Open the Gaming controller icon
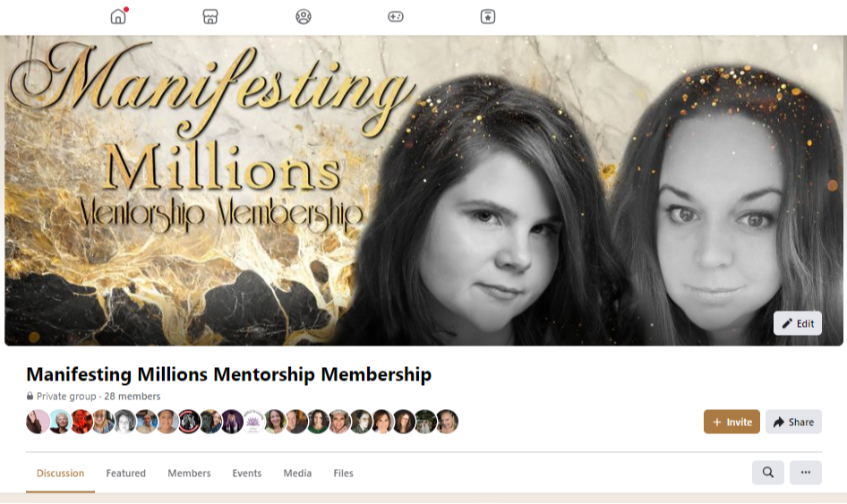Image resolution: width=847 pixels, height=504 pixels. coord(396,17)
